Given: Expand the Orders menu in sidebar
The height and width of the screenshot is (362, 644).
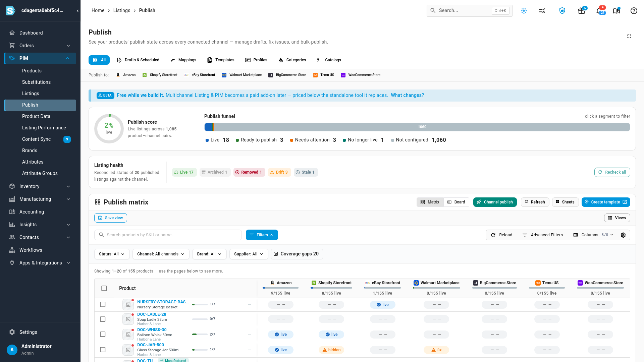Looking at the screenshot, I should (40, 46).
